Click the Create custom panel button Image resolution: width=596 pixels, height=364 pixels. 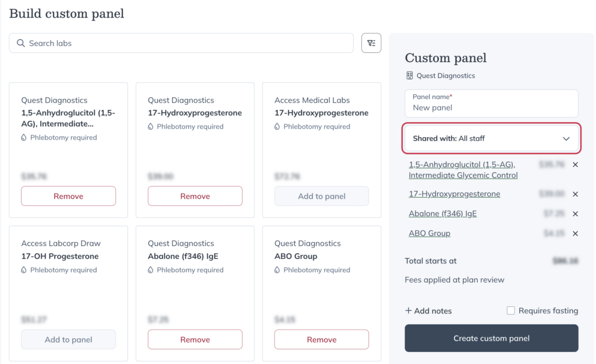(x=491, y=338)
